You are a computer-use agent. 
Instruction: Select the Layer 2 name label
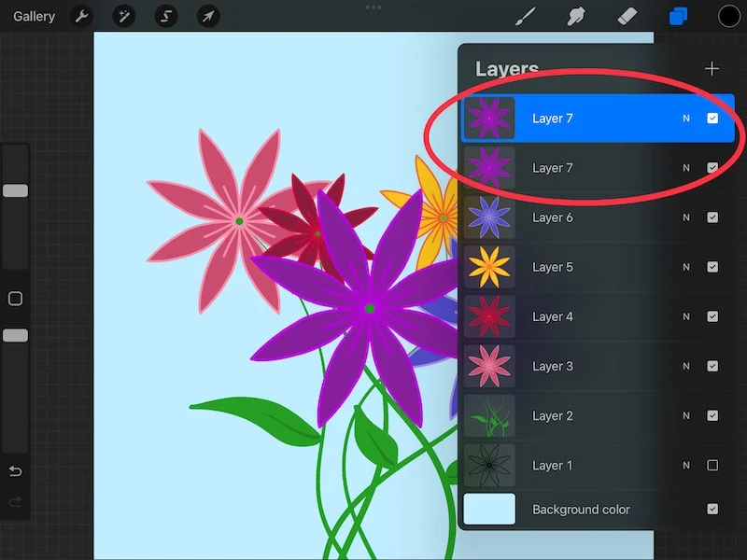click(x=553, y=415)
